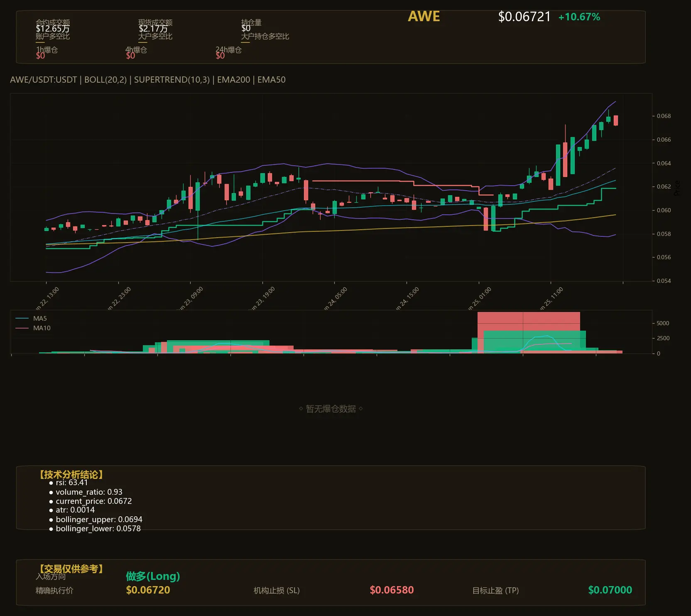Click the 现货成交额 label
The image size is (691, 616).
(x=155, y=22)
